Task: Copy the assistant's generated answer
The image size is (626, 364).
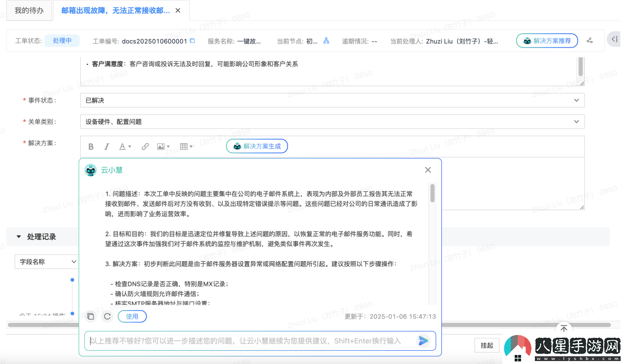Action: 91,317
